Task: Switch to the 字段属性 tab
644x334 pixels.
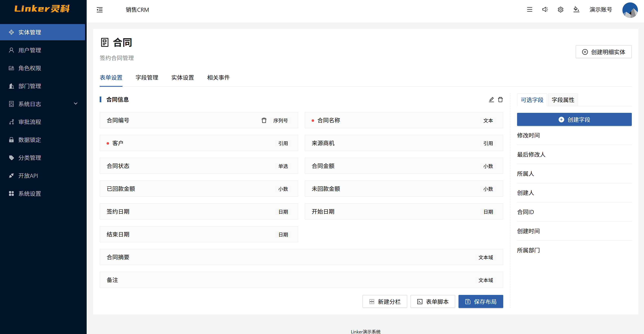Action: (563, 100)
